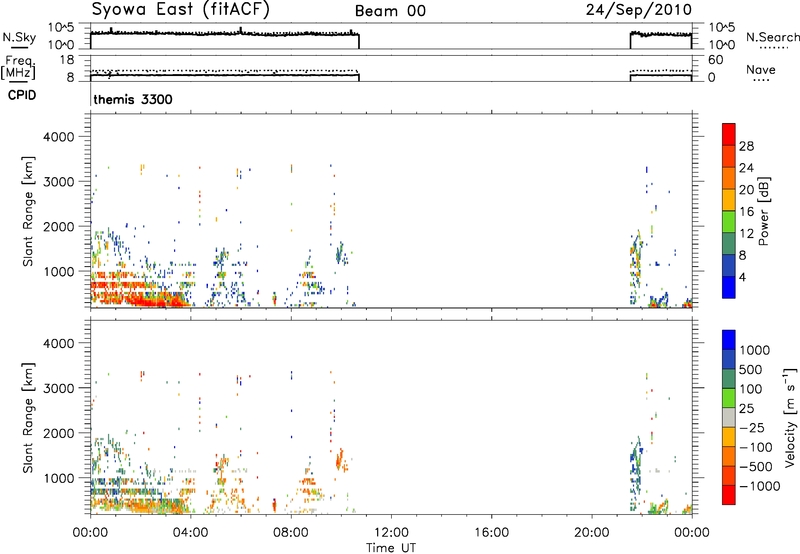Screen dimensions: 800x554
Task: Click the solid line sample under N.Sky
Action: tap(19, 48)
